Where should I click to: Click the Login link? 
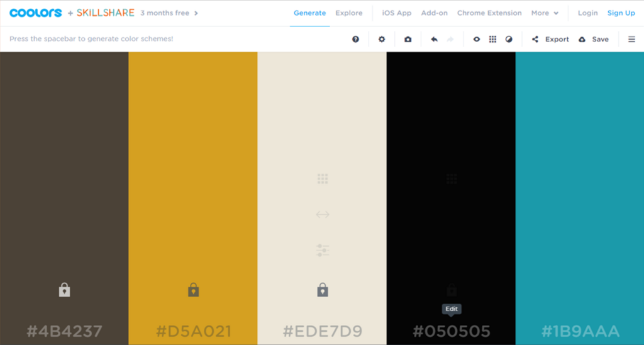[588, 13]
